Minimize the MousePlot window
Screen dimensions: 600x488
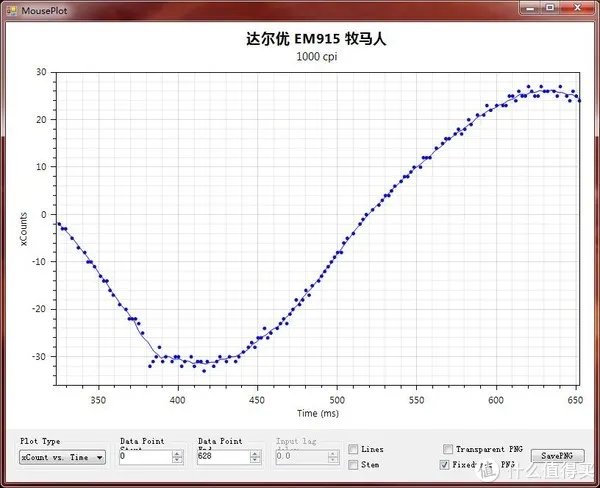tap(530, 8)
